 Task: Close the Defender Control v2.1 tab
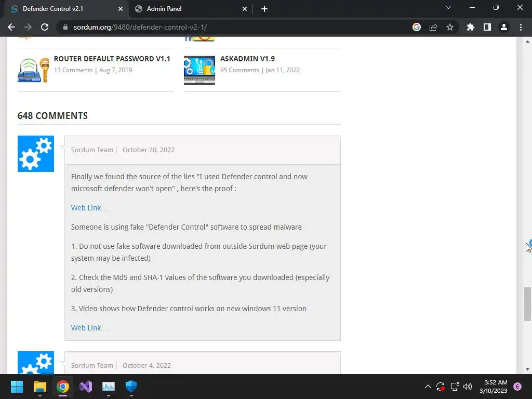pos(121,9)
